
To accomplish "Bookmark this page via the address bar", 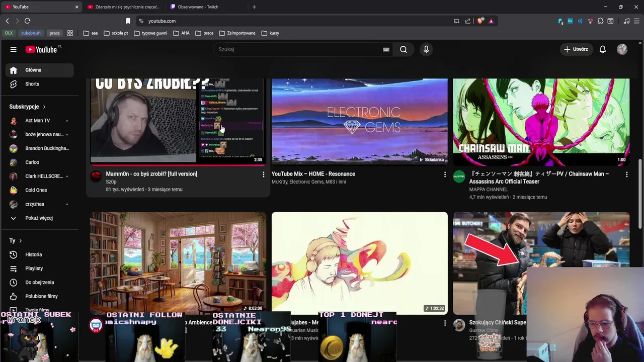I will point(128,21).
